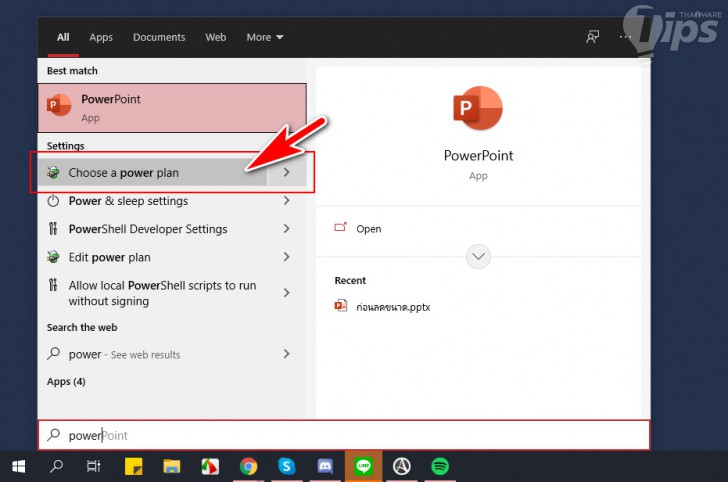Expand power web results arrow

[286, 354]
